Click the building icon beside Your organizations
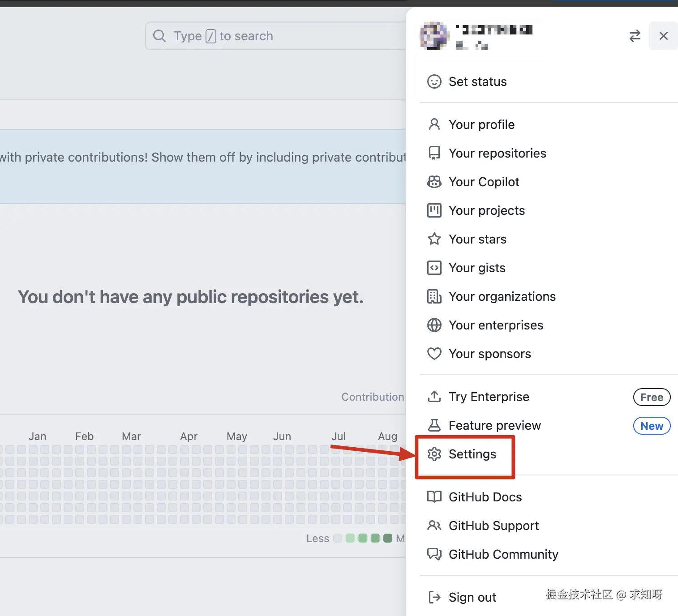This screenshot has height=616, width=678. tap(434, 296)
